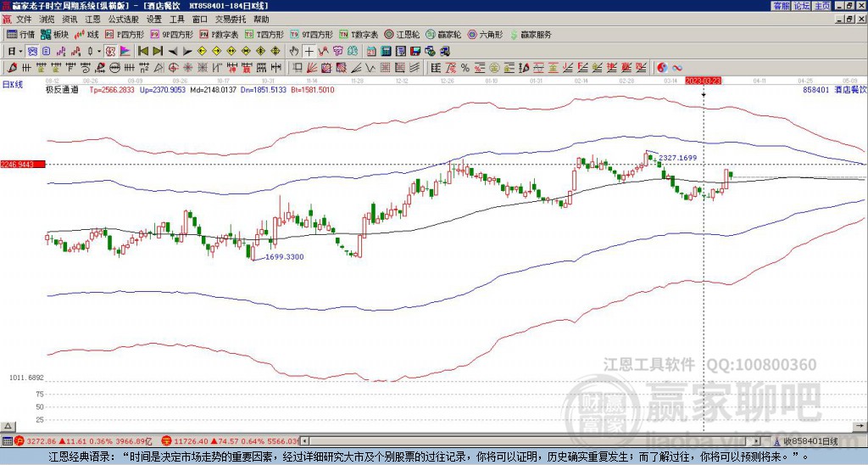Open the 行情 market quotes view

21,34
